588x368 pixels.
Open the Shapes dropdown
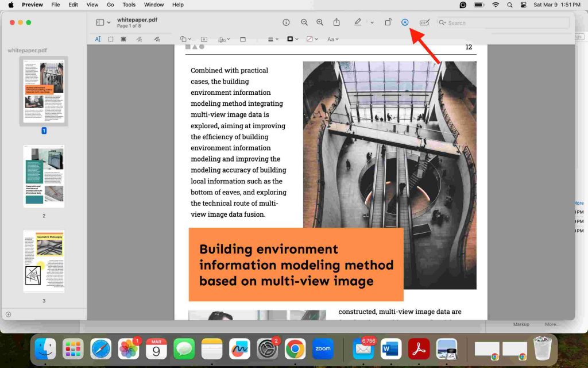point(185,39)
